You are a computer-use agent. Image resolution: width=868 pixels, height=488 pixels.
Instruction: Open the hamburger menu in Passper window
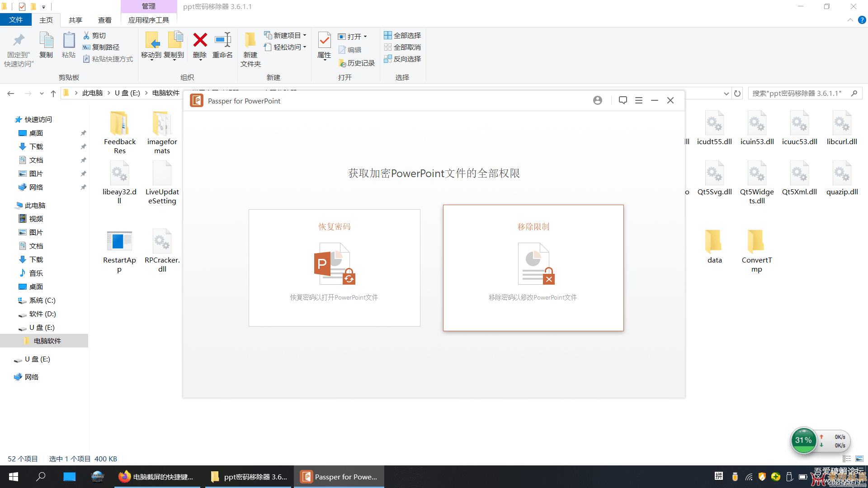point(639,100)
